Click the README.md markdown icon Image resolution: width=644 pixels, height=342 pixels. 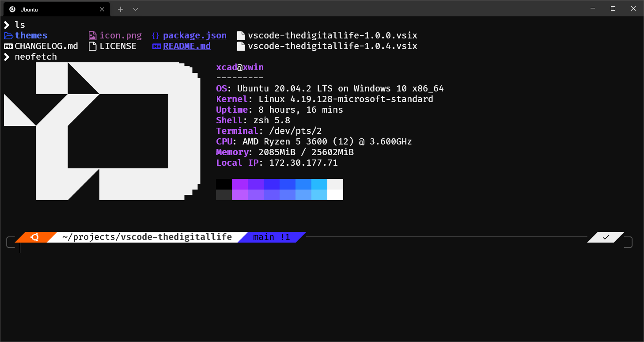pyautogui.click(x=156, y=46)
